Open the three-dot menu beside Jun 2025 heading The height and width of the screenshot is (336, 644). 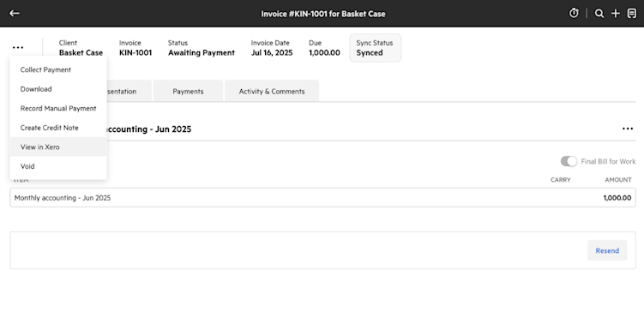tap(628, 129)
